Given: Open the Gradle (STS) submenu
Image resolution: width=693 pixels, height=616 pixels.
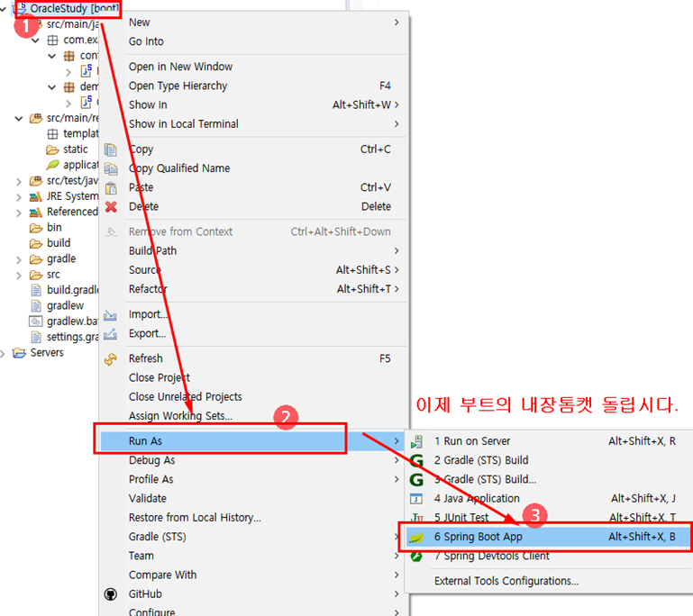Looking at the screenshot, I should pyautogui.click(x=253, y=537).
